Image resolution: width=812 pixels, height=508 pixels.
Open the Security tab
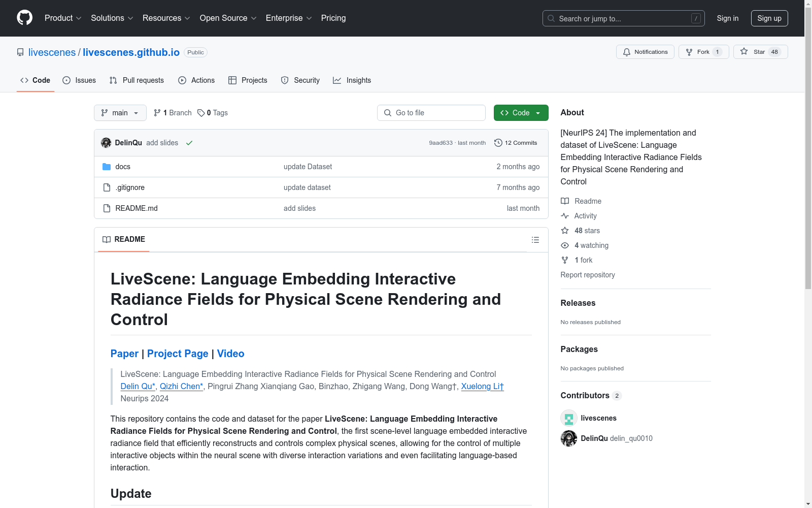coord(300,80)
